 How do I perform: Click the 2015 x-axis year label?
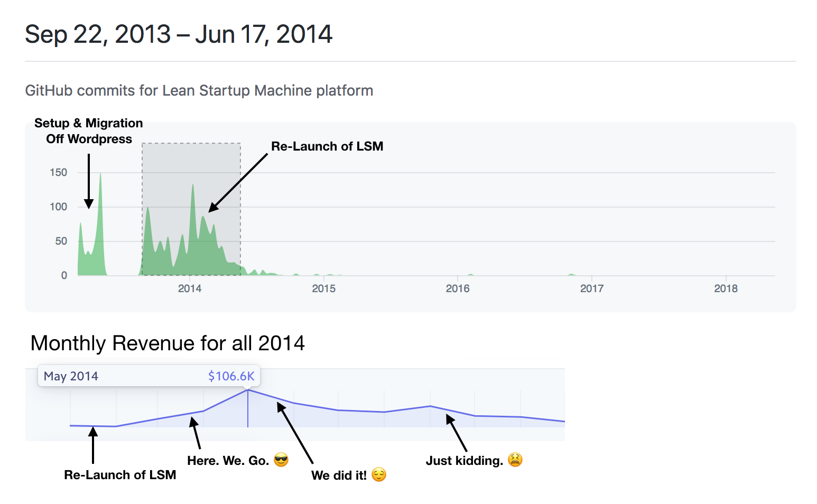click(x=323, y=288)
